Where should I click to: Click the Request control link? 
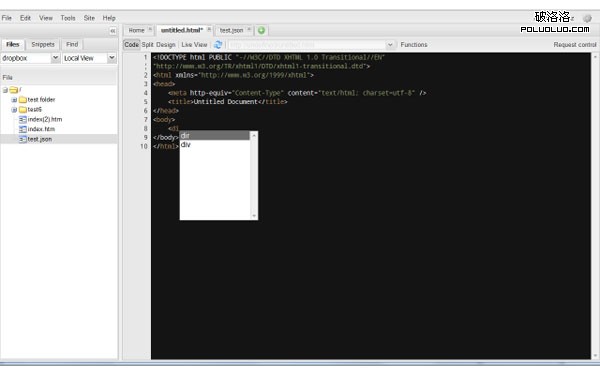[575, 45]
